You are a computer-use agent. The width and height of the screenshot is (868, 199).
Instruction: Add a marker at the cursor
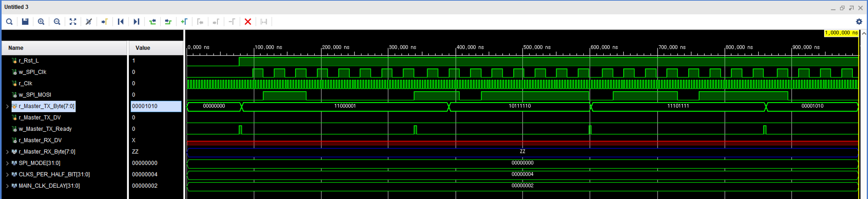pos(184,22)
